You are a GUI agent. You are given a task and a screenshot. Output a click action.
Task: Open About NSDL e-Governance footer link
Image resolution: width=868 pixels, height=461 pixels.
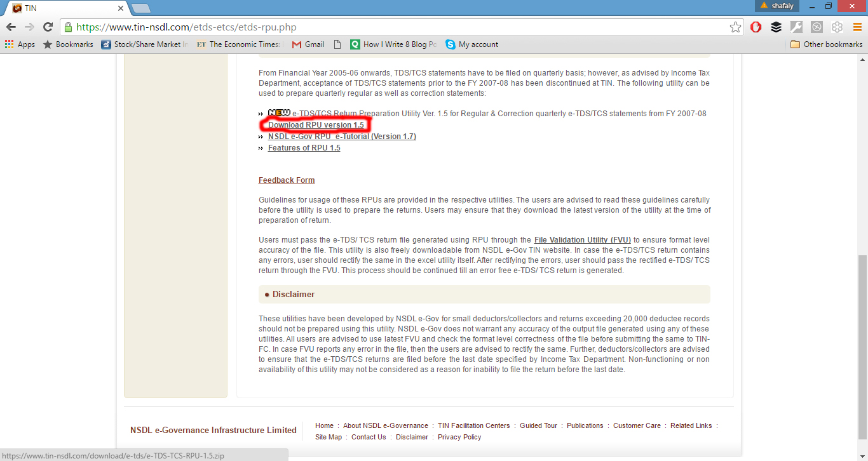point(386,425)
